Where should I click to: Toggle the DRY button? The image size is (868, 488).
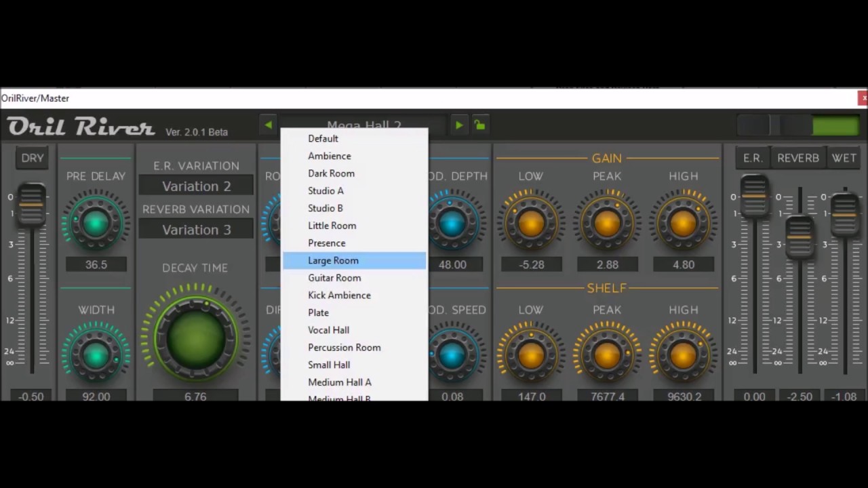pyautogui.click(x=33, y=158)
